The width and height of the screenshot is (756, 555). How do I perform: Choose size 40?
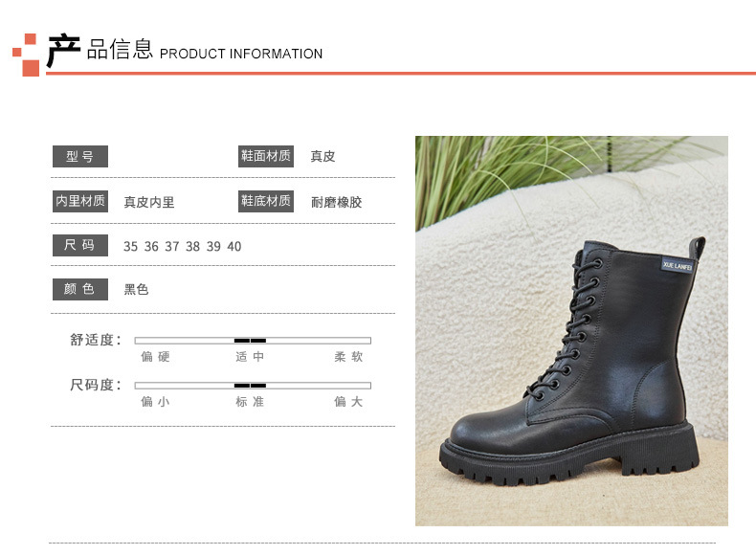[x=234, y=246]
